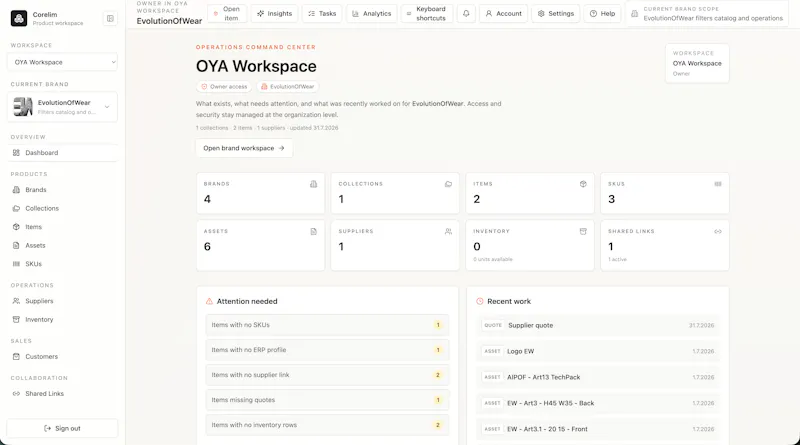The width and height of the screenshot is (800, 445).
Task: Open Logo EW recent asset
Action: (x=597, y=351)
